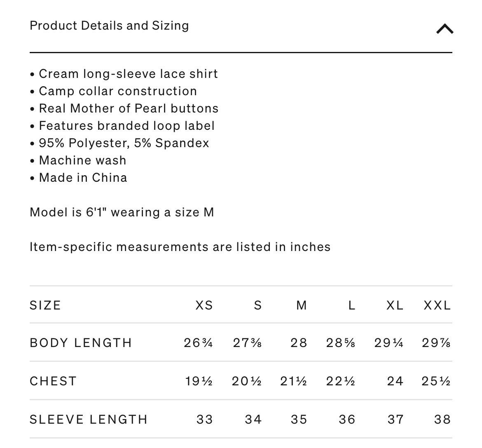Click the CHEST row label
482x448 pixels.
(x=53, y=381)
